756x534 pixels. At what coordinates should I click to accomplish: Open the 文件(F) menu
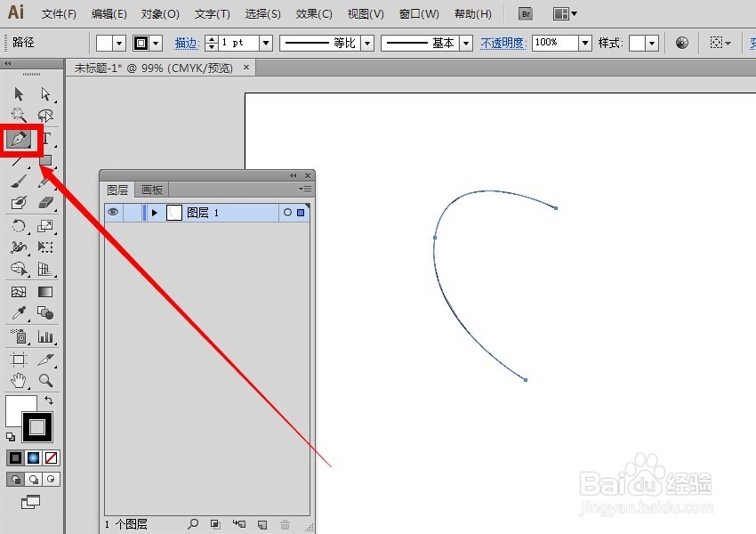click(x=59, y=14)
